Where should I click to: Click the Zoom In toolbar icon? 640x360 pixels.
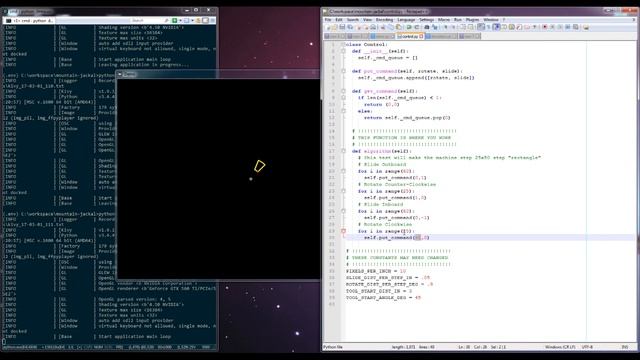tap(446, 27)
